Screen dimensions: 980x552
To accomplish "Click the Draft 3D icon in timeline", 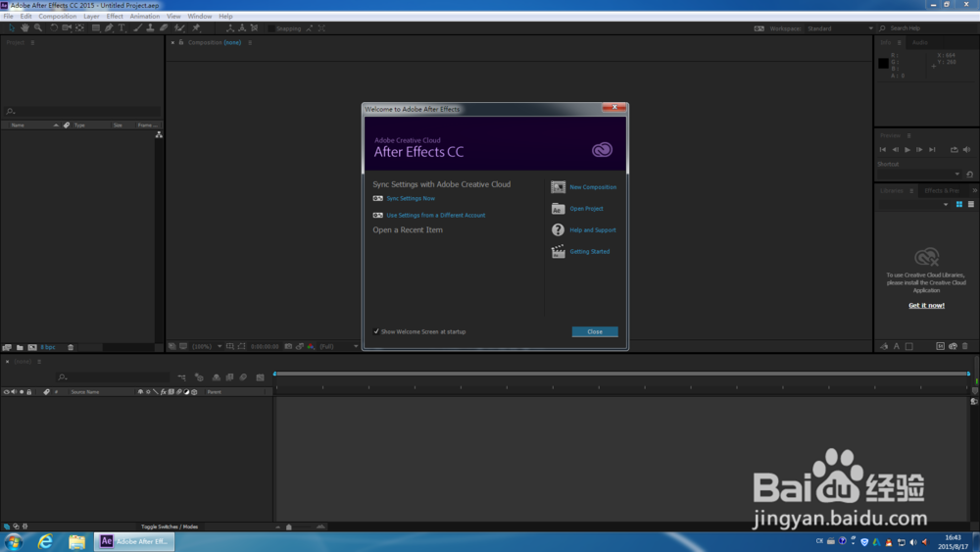I will (199, 377).
